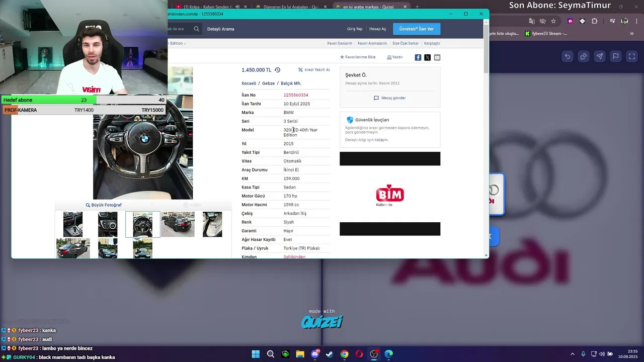Open a new browser tab with plus
This screenshot has height=362, width=644.
tap(417, 7)
